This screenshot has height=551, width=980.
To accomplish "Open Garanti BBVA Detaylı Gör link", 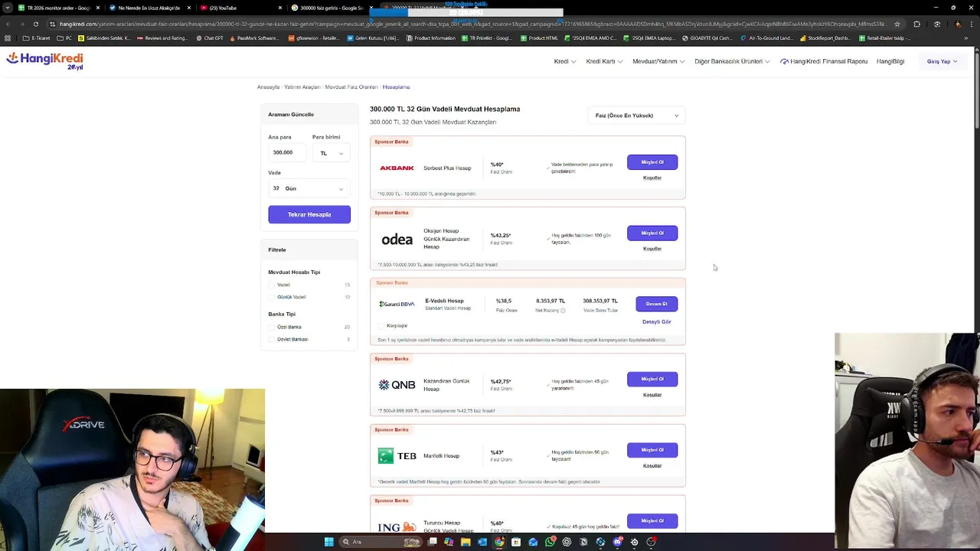I will tap(656, 322).
